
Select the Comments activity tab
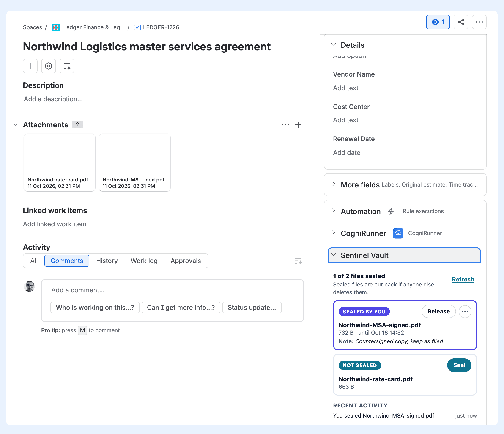pyautogui.click(x=67, y=261)
